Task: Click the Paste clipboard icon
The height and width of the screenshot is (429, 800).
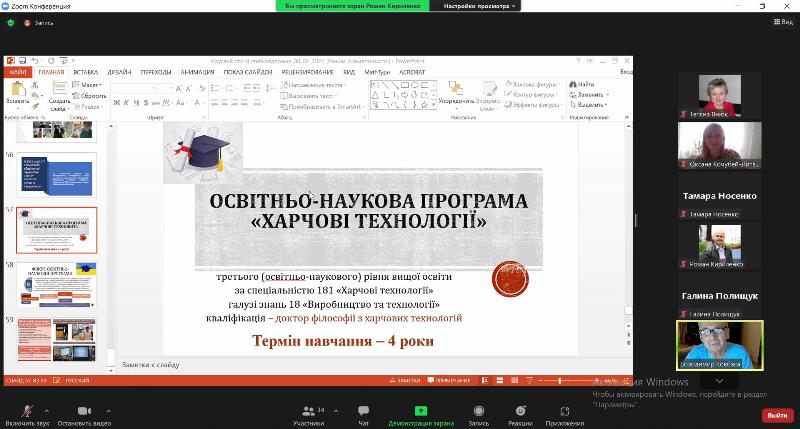Action: [x=18, y=89]
